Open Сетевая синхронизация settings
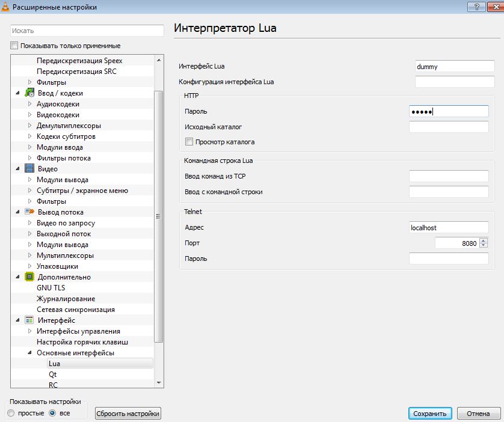504x422 pixels. tap(76, 309)
